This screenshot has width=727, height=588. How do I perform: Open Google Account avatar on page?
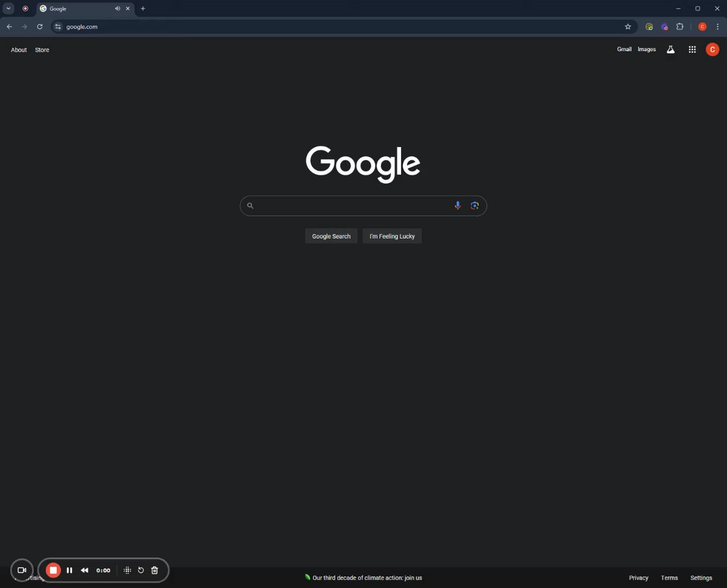point(712,50)
